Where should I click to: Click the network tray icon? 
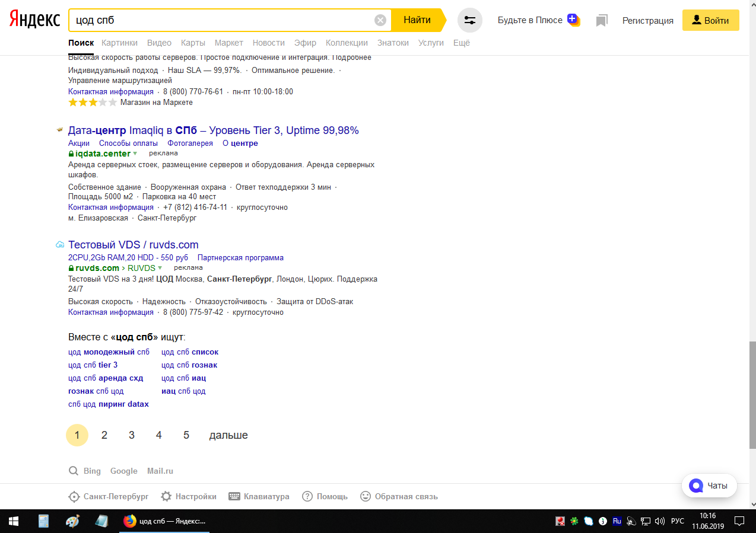[645, 522]
